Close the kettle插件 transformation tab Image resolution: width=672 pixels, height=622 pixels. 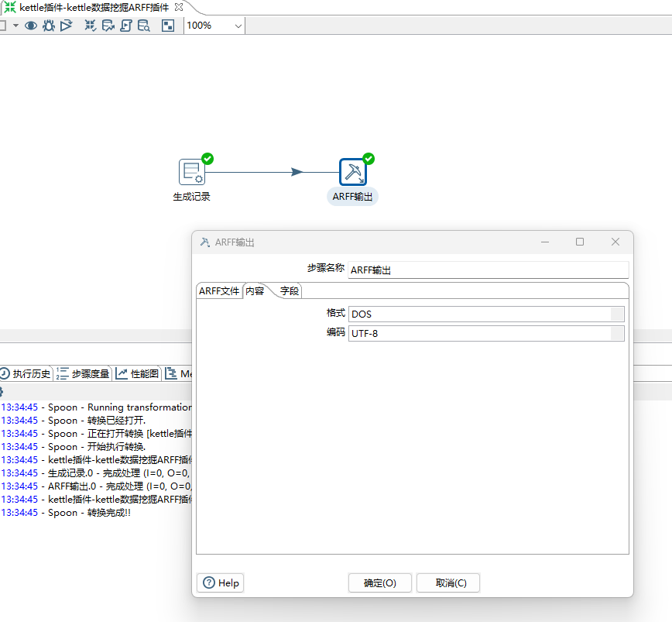coord(179,7)
